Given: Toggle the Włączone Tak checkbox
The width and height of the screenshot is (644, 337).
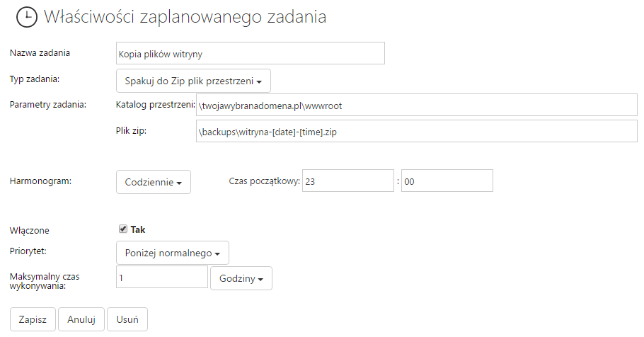Looking at the screenshot, I should pos(123,229).
